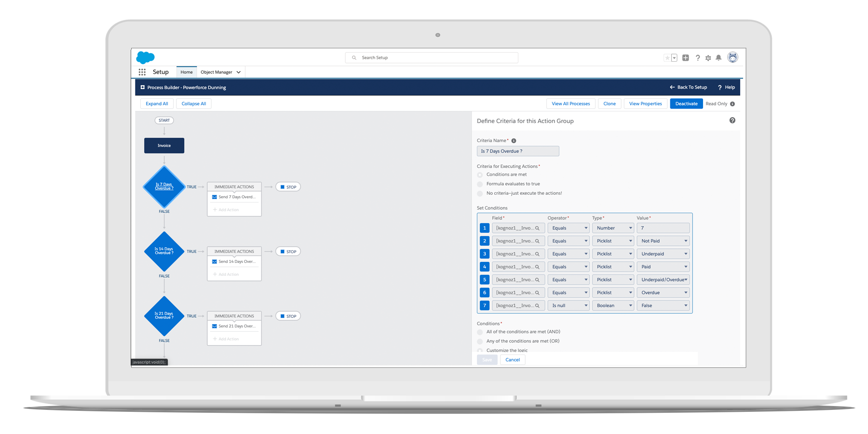This screenshot has width=868, height=434.
Task: Open the 'Not Paid' value dropdown
Action: click(663, 241)
